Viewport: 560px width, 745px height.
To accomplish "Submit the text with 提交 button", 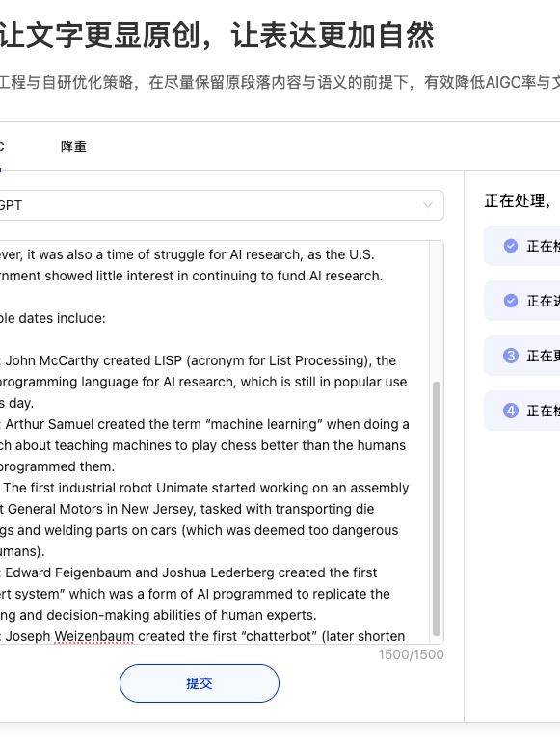I will 199,683.
